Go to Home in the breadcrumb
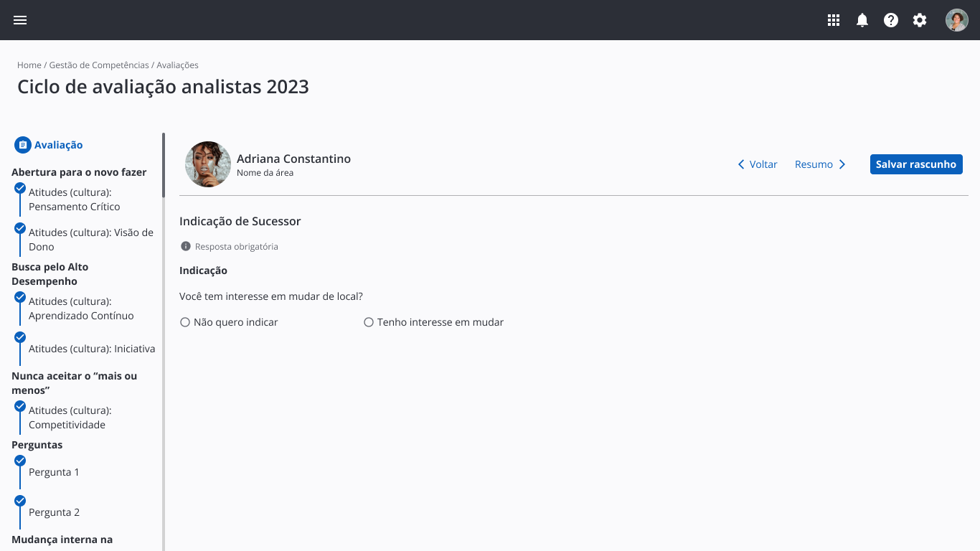 click(x=29, y=65)
